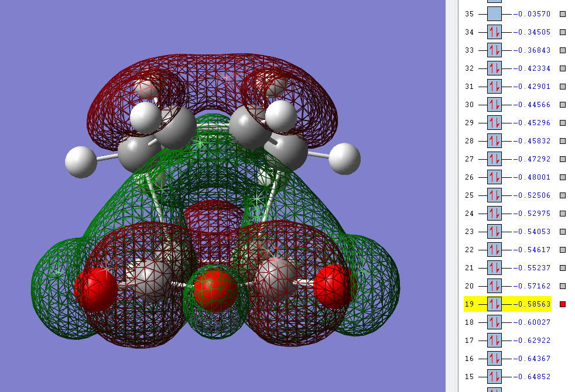
Task: Click the electron-pair box of orbital 22
Action: click(494, 250)
